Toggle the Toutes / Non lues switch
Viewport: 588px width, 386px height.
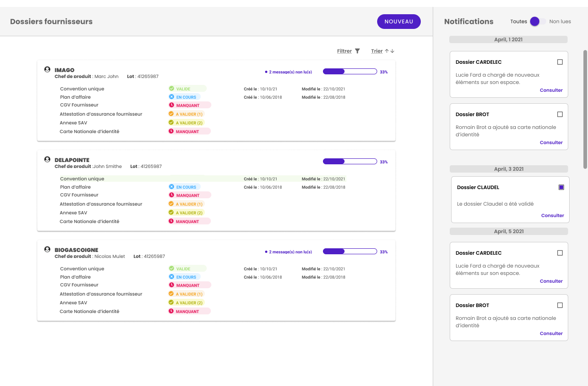537,22
